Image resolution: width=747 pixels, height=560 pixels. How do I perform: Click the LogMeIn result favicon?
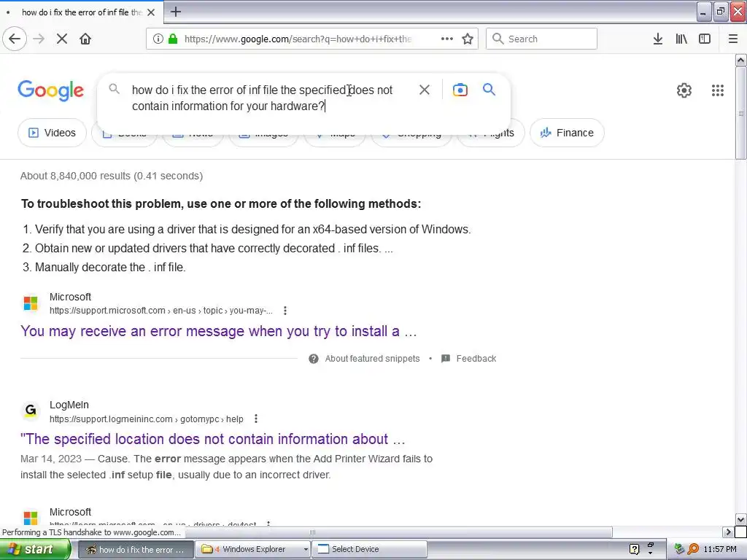point(31,411)
